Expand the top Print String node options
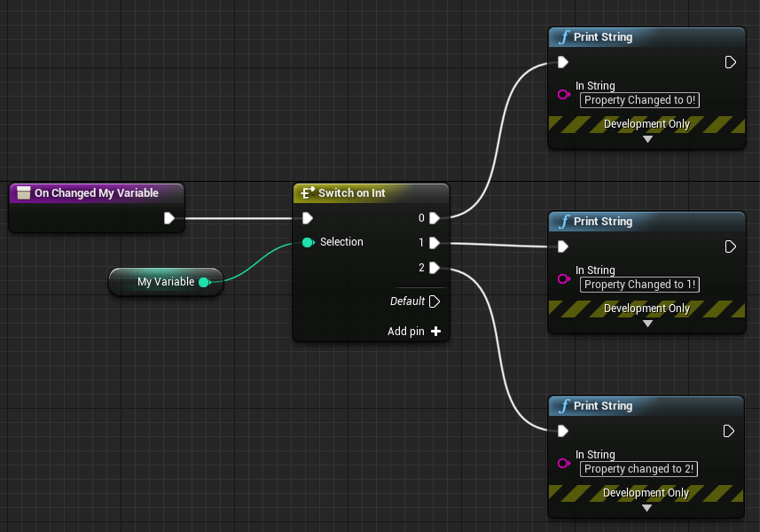The width and height of the screenshot is (760, 532). (x=646, y=139)
